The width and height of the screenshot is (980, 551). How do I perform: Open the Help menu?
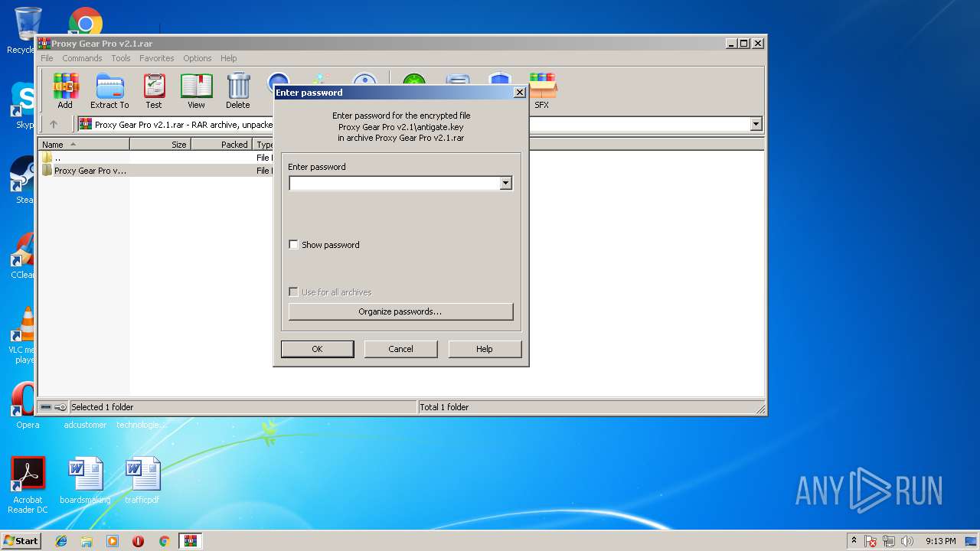tap(228, 58)
